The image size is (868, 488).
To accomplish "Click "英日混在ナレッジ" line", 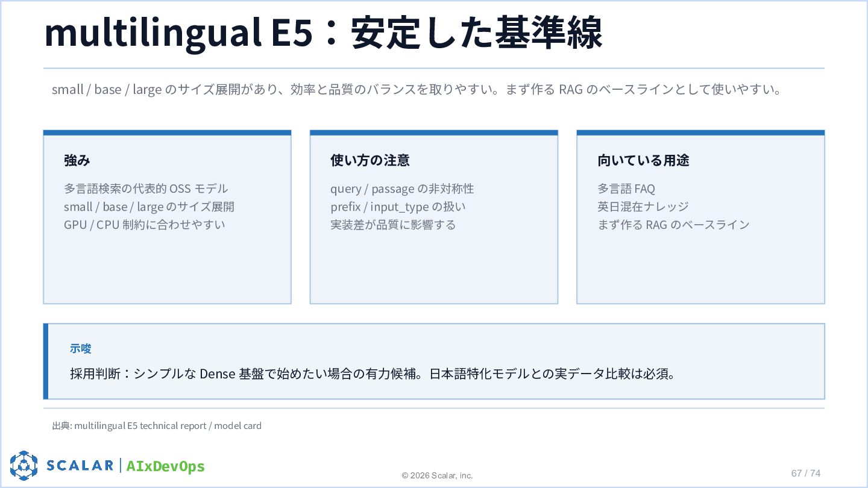I will click(x=643, y=207).
